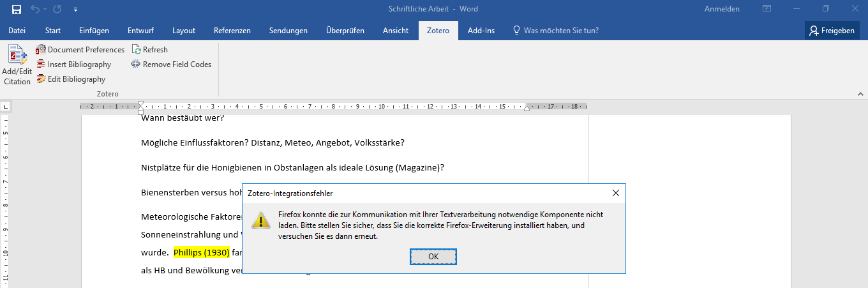Click the 'Zotero-Integrationsfehler' dialog title
The image size is (868, 288).
pos(290,193)
